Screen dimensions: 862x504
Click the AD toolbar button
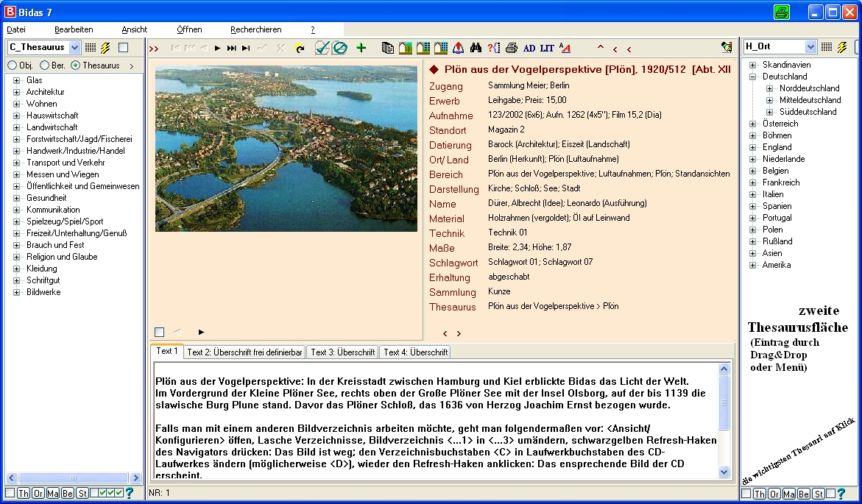[x=529, y=48]
